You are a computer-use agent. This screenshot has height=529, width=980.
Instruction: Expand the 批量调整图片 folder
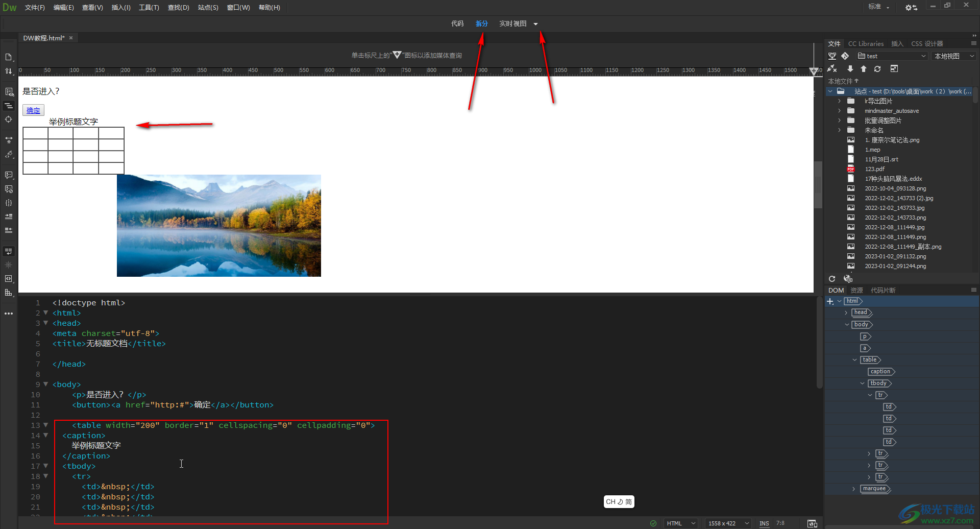coord(839,121)
